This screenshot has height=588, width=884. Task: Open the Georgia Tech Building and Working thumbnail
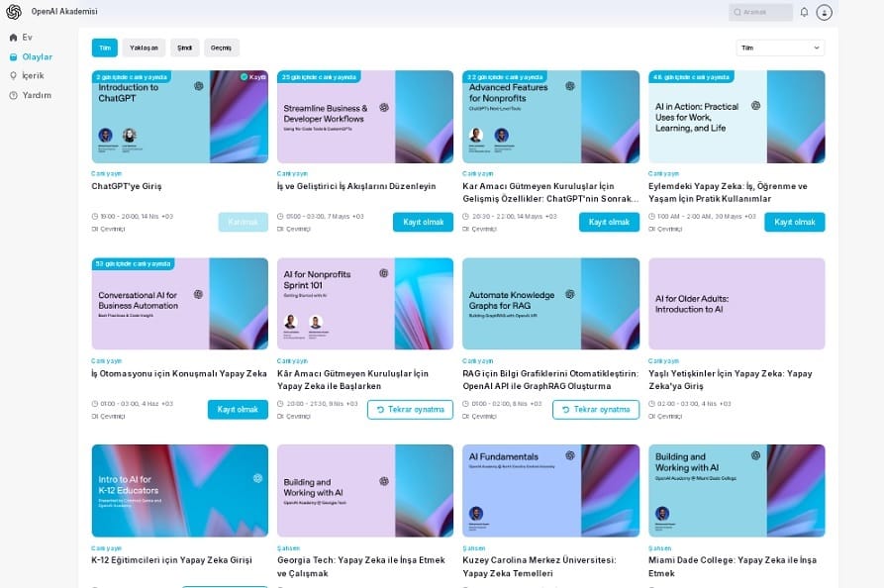[365, 490]
